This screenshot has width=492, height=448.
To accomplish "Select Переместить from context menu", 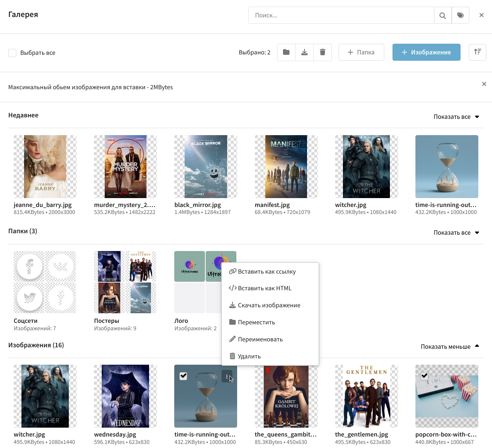I will (x=270, y=322).
